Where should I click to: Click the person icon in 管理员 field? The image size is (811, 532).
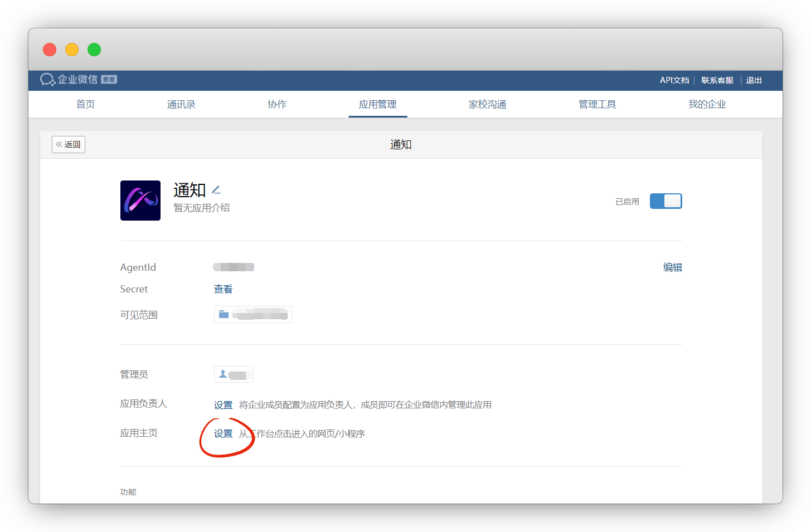[223, 374]
